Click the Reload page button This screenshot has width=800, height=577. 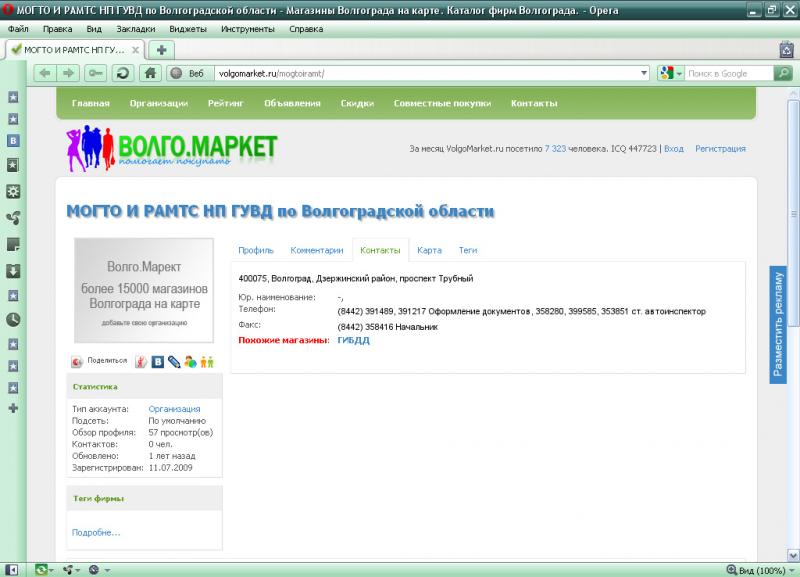pos(122,73)
